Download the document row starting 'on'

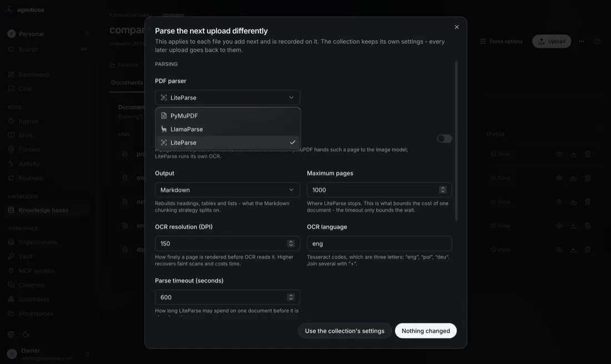pyautogui.click(x=573, y=178)
